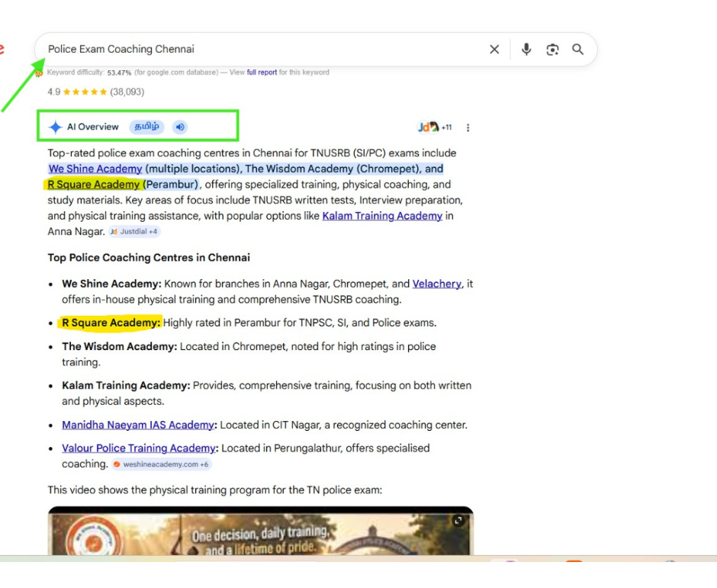Play AI Overview audio speaker icon

[180, 127]
